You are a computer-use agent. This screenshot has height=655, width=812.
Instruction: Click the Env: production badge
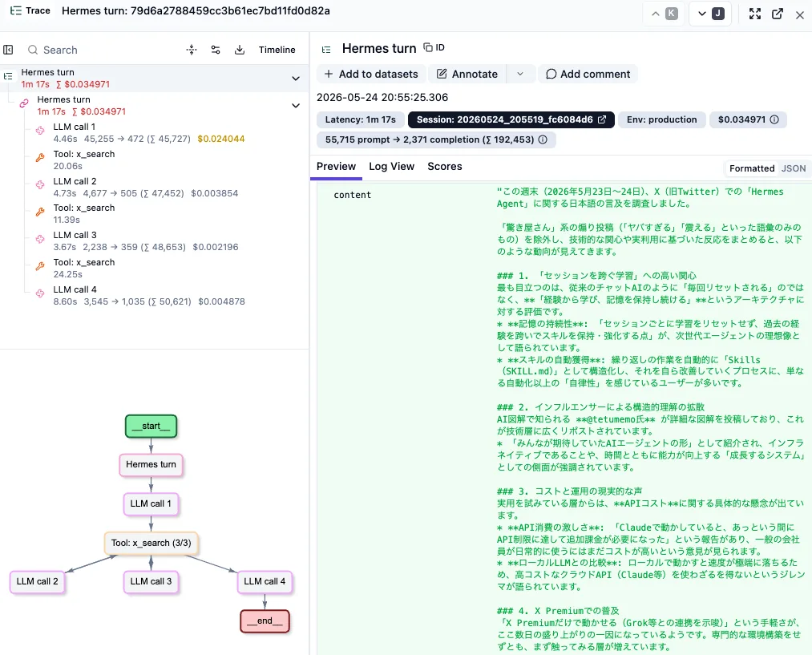pyautogui.click(x=662, y=119)
